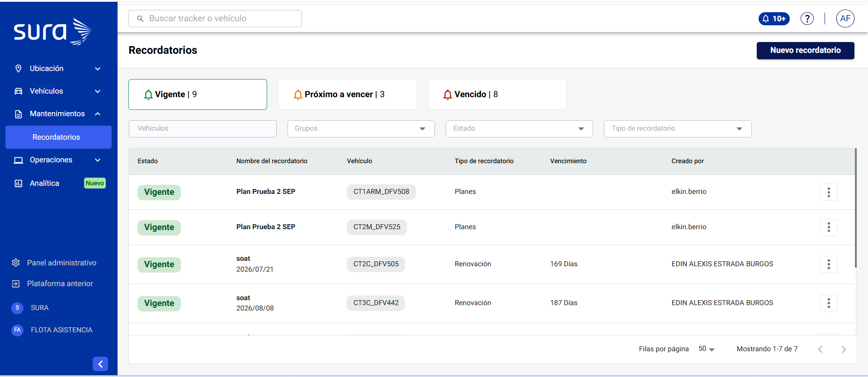
Task: Change rows per page from 50
Action: [x=706, y=349]
